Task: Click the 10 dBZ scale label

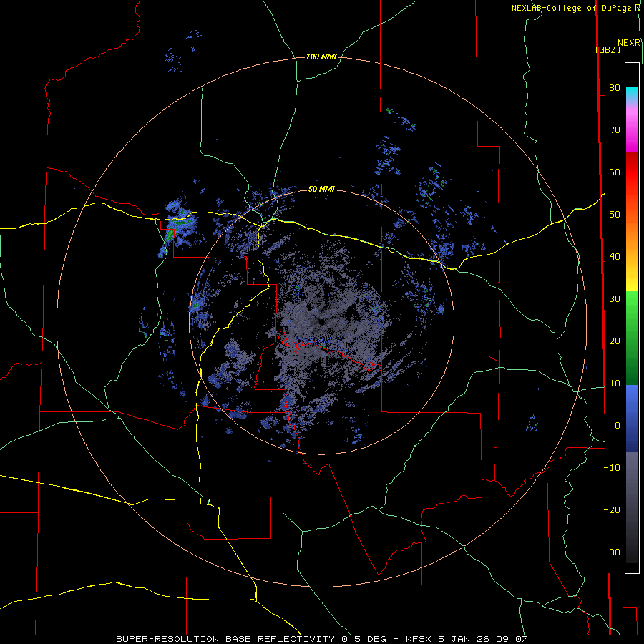Action: tap(615, 384)
